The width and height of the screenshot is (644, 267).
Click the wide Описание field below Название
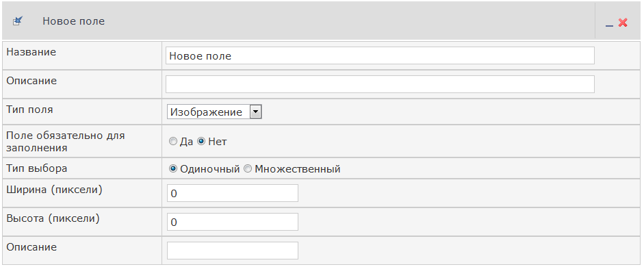[380, 84]
